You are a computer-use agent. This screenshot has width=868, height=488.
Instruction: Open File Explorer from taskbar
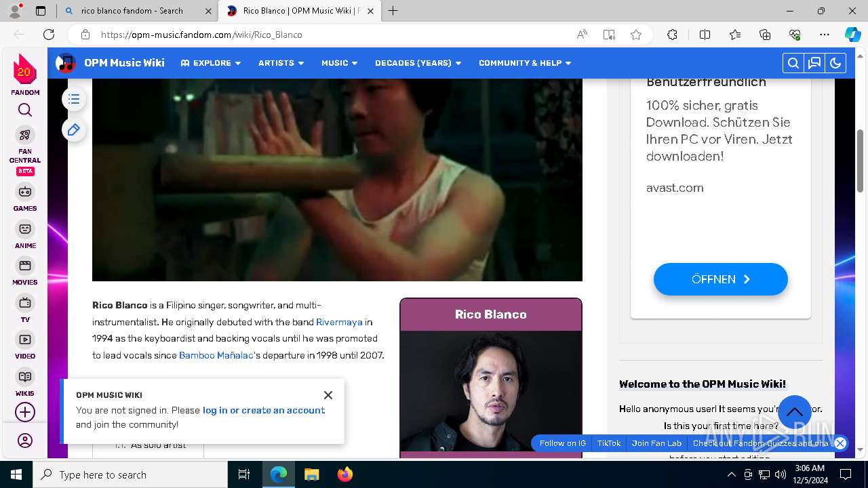pyautogui.click(x=311, y=474)
